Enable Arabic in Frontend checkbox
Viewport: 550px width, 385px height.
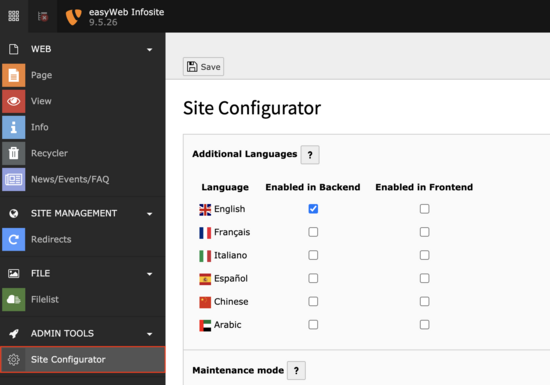pos(424,325)
